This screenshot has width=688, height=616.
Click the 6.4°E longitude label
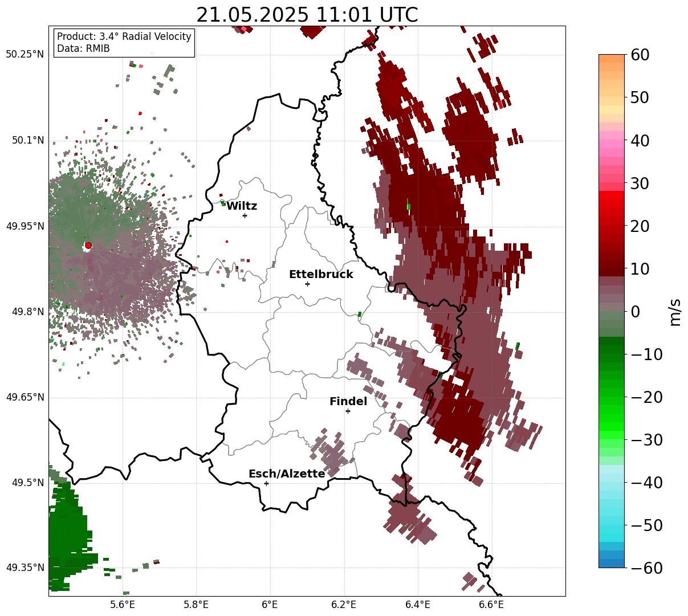(418, 605)
